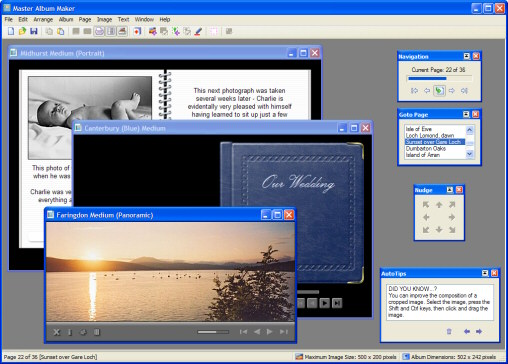Click the gear icon in Faringdon window bar
The image size is (508, 364).
83,332
